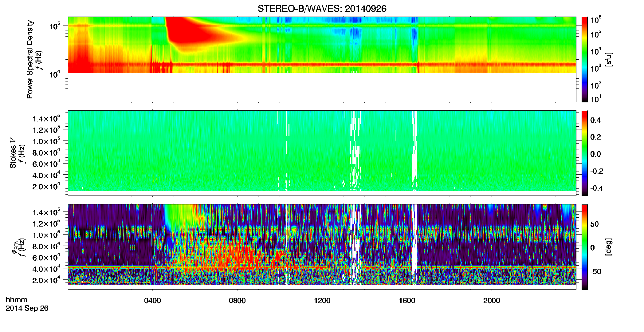Click the 10^4 frequency tick of power panel
644x332 pixels.
tap(55, 74)
